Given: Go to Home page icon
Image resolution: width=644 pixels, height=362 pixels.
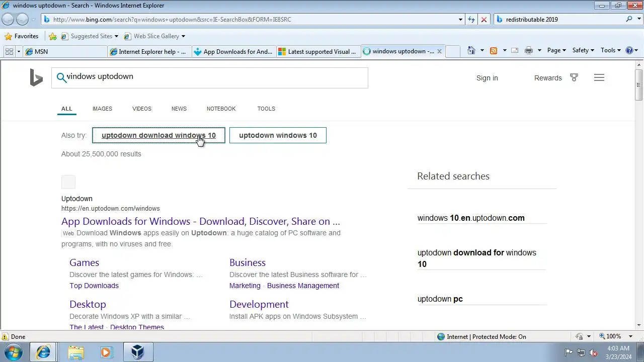Looking at the screenshot, I should 471,50.
